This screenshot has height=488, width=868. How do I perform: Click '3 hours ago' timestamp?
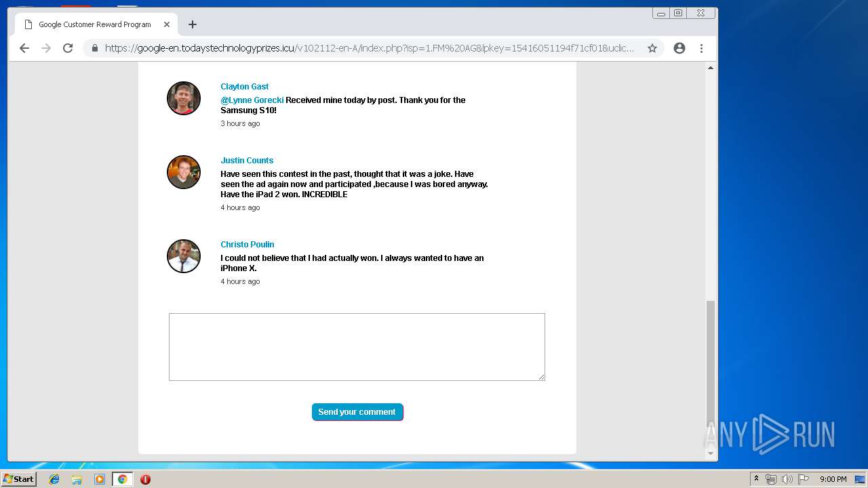point(240,124)
